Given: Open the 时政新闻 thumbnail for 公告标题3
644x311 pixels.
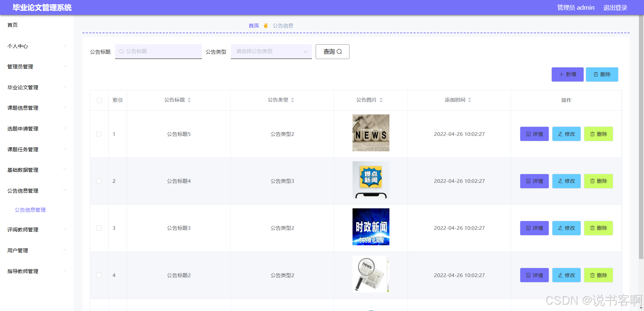Looking at the screenshot, I should tap(371, 227).
